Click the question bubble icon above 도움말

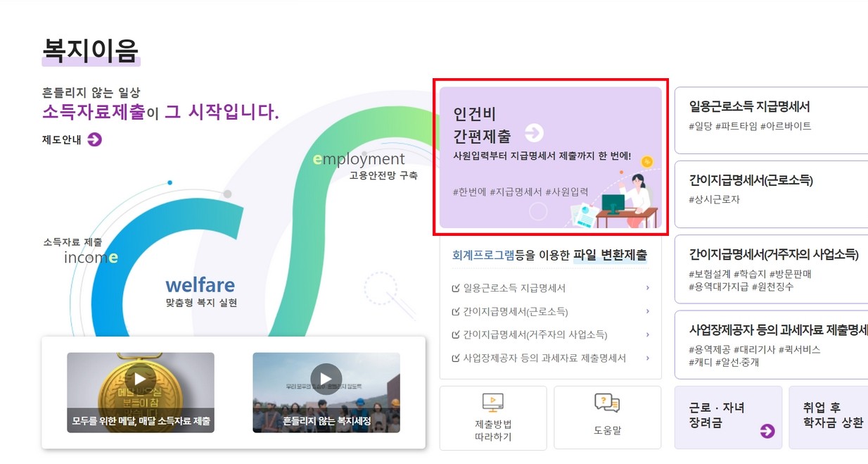[x=607, y=403]
